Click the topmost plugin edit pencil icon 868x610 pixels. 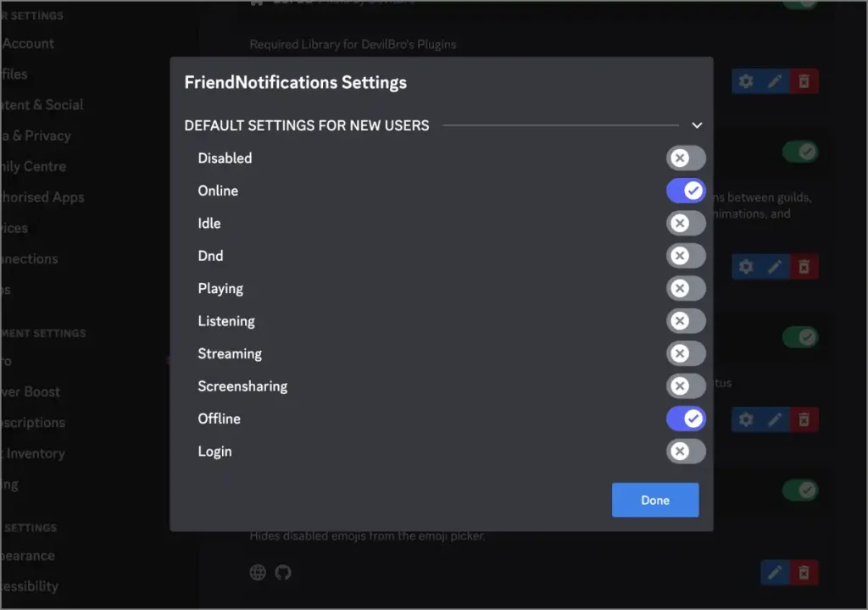pyautogui.click(x=775, y=81)
